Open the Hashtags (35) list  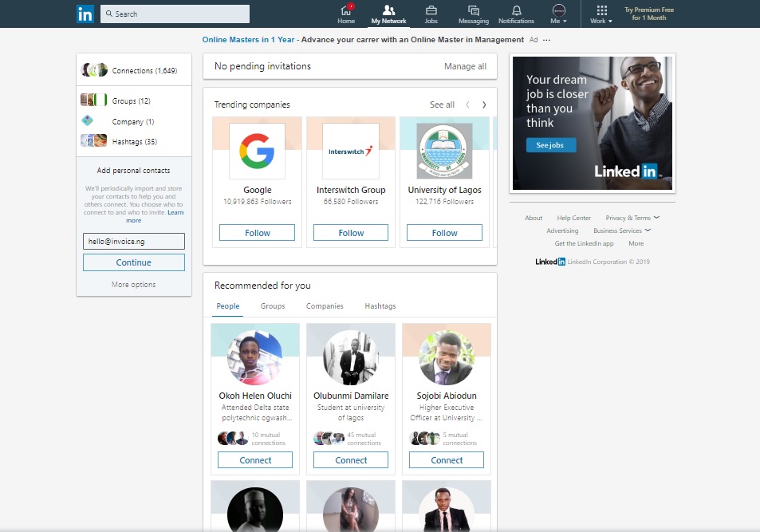pyautogui.click(x=135, y=142)
